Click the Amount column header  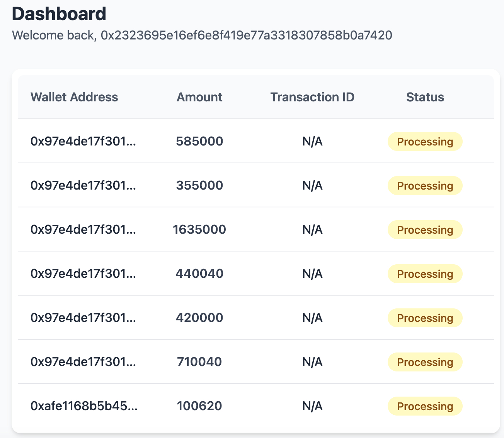pyautogui.click(x=199, y=97)
